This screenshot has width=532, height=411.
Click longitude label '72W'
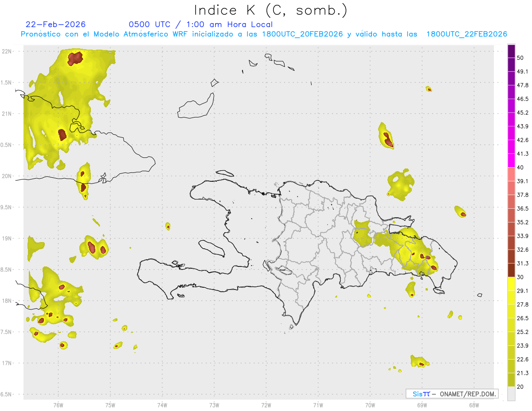coord(266,405)
